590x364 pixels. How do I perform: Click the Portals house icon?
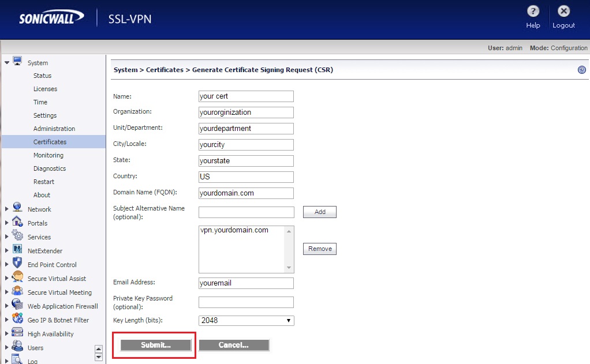tap(17, 223)
